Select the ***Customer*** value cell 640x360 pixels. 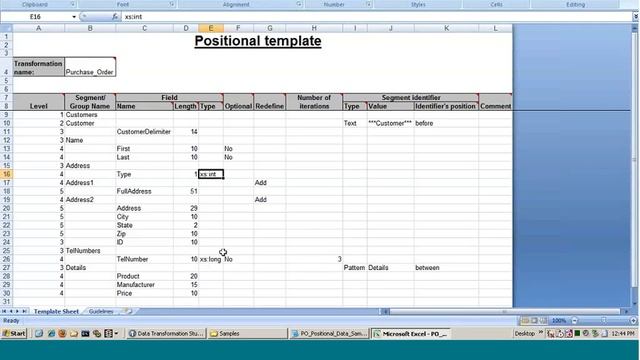point(390,123)
